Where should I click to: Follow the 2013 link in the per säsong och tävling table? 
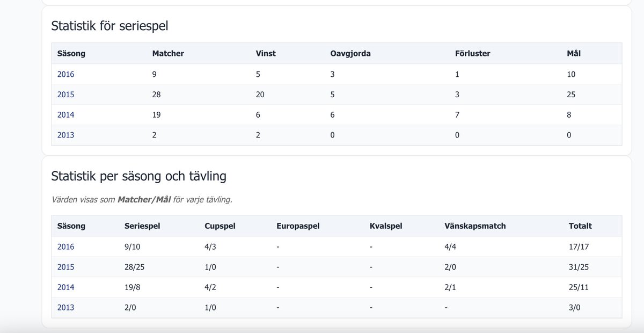click(x=65, y=308)
